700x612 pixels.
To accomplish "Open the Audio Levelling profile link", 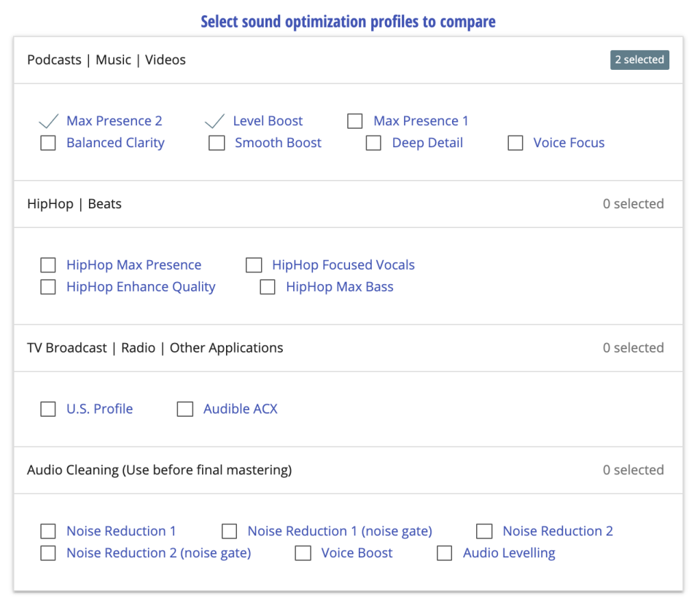I will pos(509,553).
